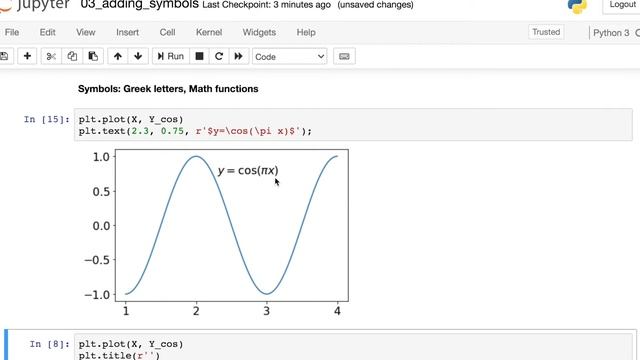
Task: Click the plt.title line in cell 8
Action: click(x=119, y=356)
